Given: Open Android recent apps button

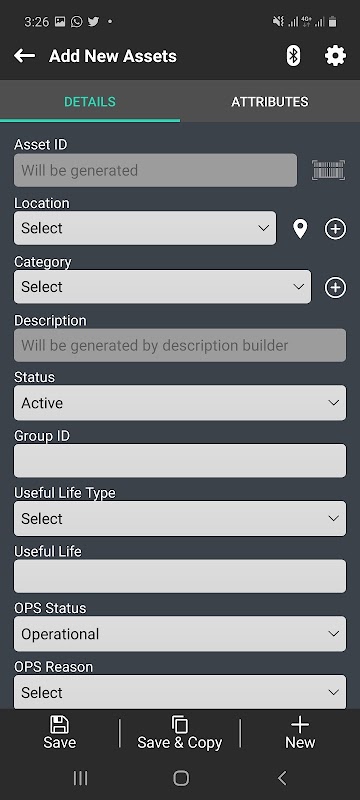Looking at the screenshot, I should (x=80, y=778).
